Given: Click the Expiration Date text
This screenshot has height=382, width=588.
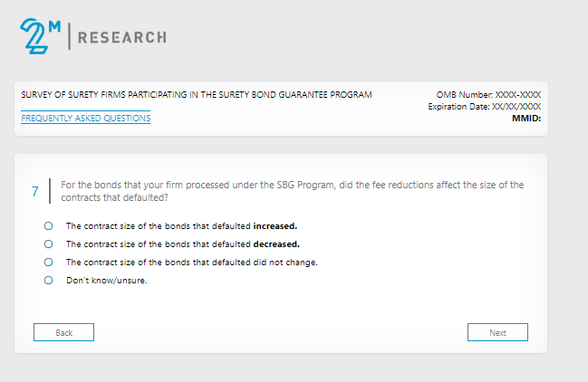Looking at the screenshot, I should pyautogui.click(x=484, y=107).
